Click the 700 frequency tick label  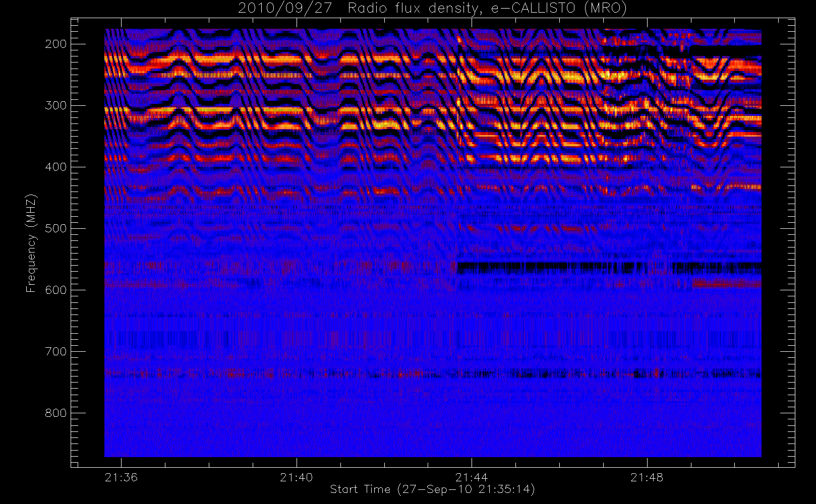pos(55,351)
